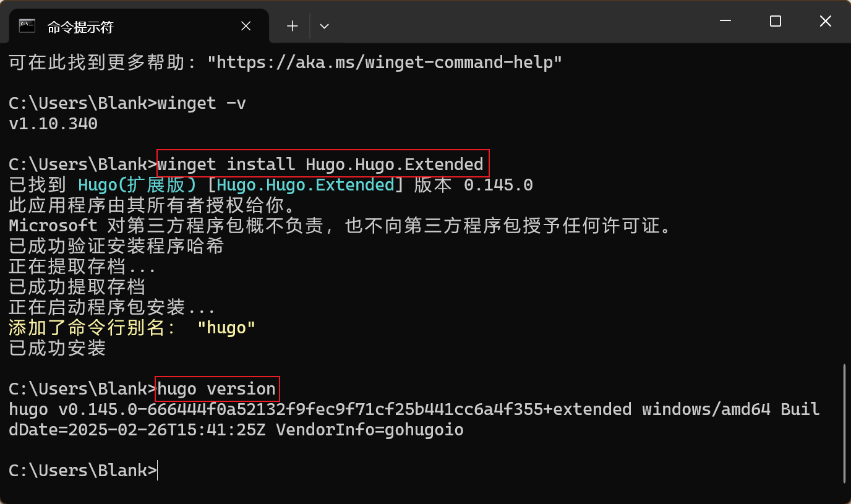851x504 pixels.
Task: Click the highlighted hugo version command
Action: click(x=216, y=389)
